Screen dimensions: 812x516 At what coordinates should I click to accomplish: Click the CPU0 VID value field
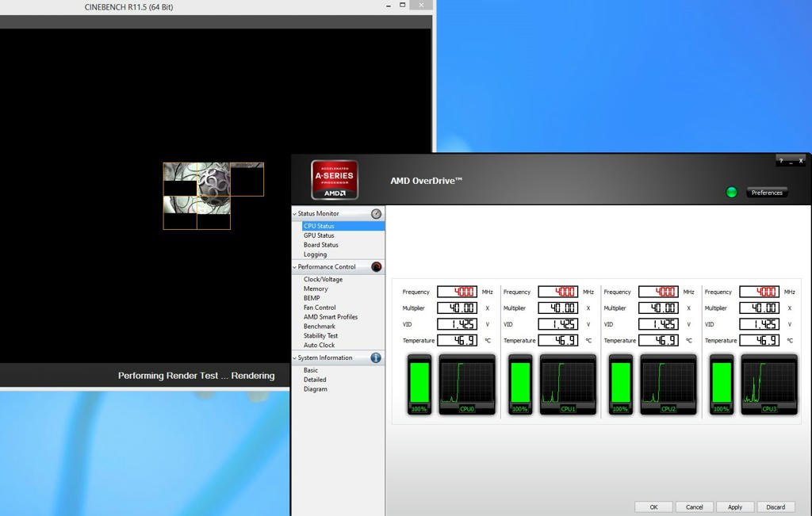(x=458, y=324)
